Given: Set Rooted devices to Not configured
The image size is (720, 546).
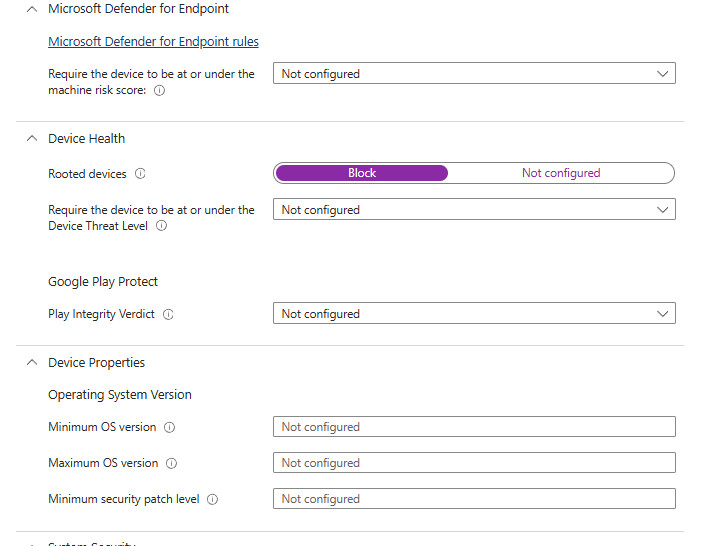Looking at the screenshot, I should coord(560,173).
